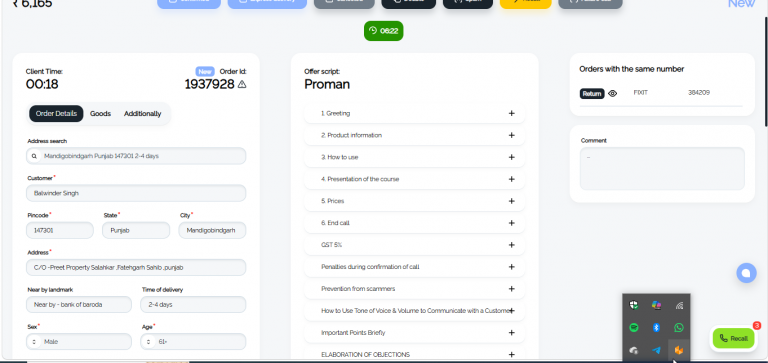The width and height of the screenshot is (768, 363).
Task: Click the Client Time value 00:18
Action: [42, 84]
